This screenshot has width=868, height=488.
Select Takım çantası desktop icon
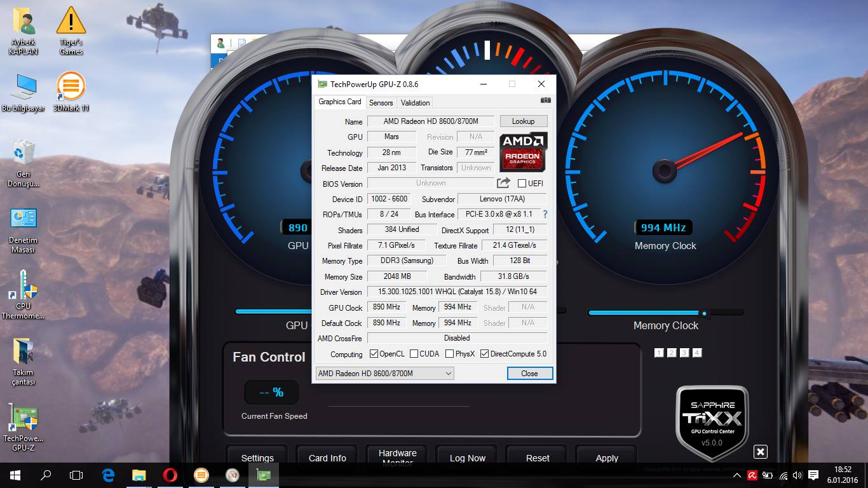pos(24,362)
